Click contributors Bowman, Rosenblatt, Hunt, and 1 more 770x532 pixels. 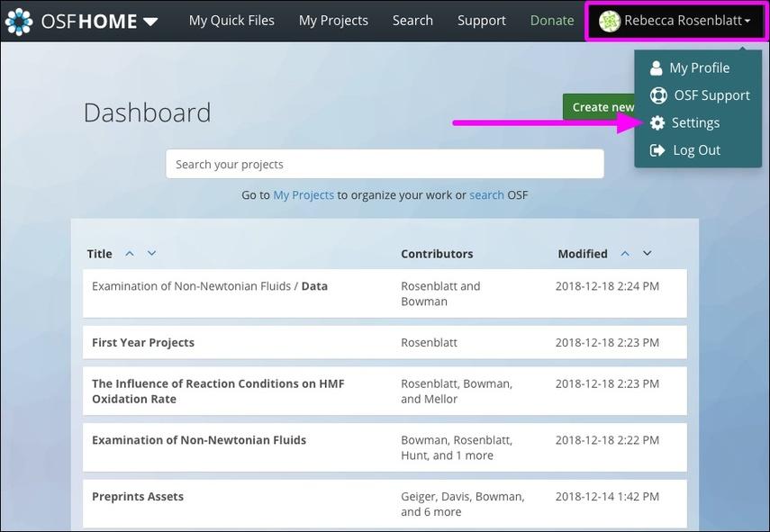tap(457, 447)
